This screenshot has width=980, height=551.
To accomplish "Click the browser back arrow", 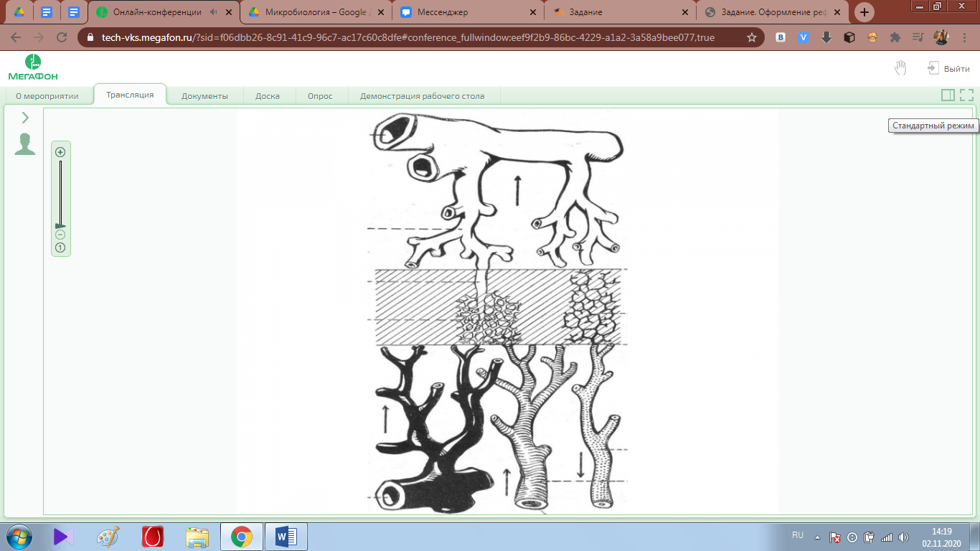I will click(x=16, y=37).
